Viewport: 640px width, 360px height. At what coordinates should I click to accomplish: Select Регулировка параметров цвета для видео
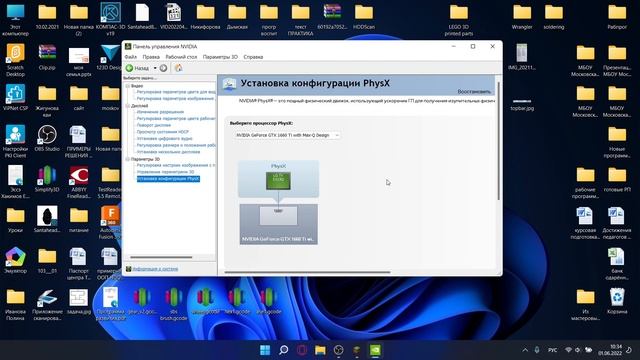coord(176,92)
